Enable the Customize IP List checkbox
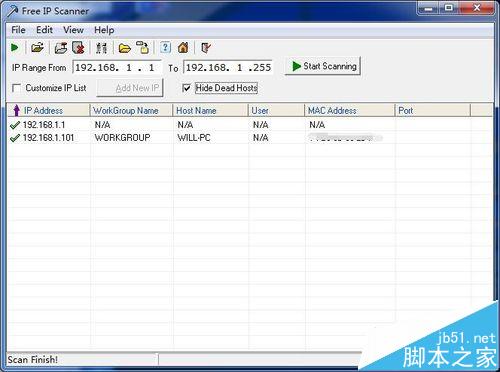Image resolution: width=500 pixels, height=372 pixels. [x=16, y=88]
